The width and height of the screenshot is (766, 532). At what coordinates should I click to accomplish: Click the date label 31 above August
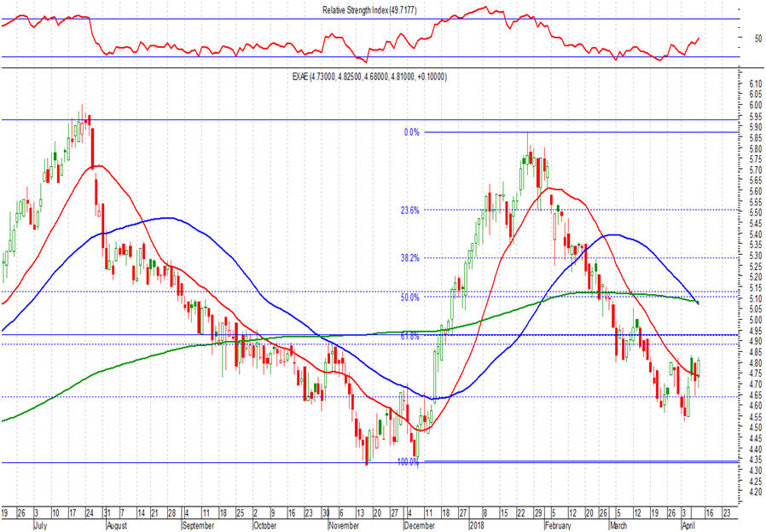coord(107,513)
